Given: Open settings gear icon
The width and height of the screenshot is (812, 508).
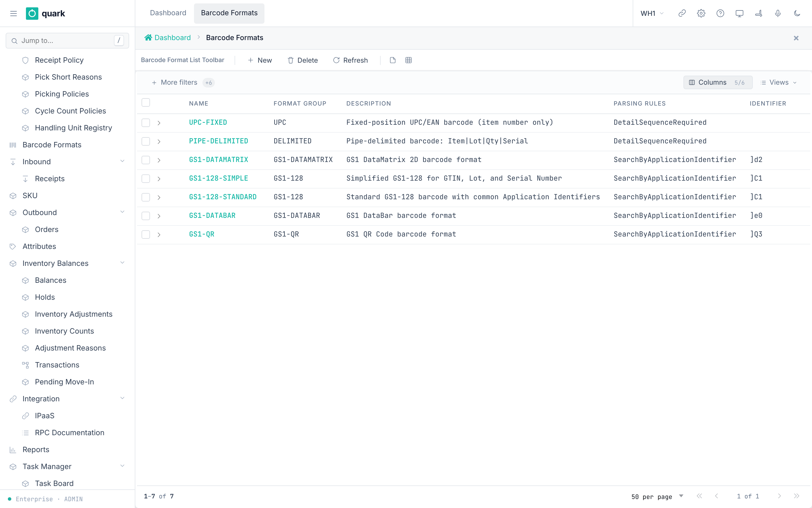Looking at the screenshot, I should [x=701, y=14].
